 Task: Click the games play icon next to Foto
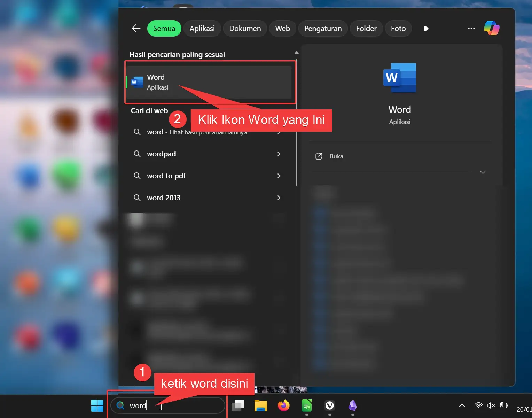coord(426,29)
